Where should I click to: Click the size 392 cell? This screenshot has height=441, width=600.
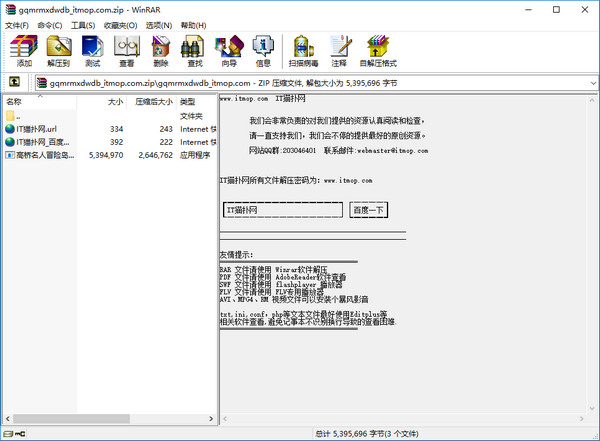(117, 142)
